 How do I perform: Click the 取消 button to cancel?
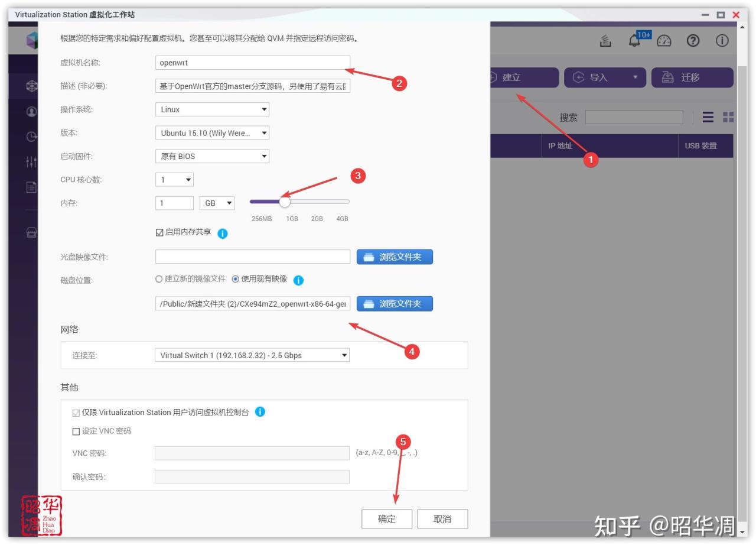point(442,518)
